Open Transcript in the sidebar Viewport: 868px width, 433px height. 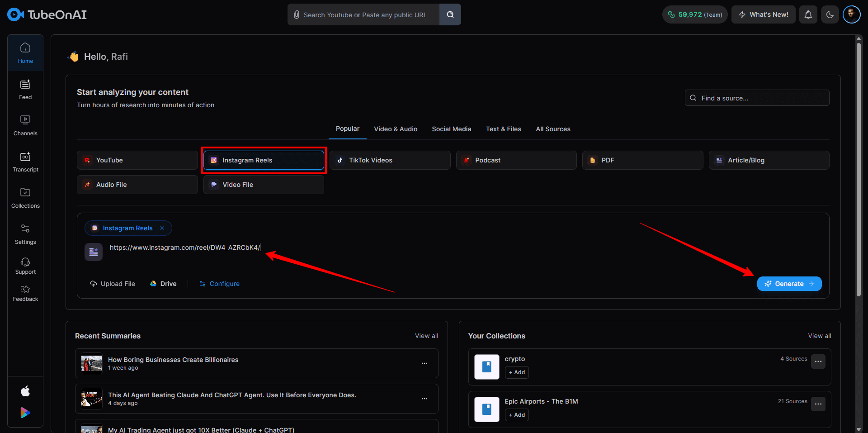tap(25, 162)
